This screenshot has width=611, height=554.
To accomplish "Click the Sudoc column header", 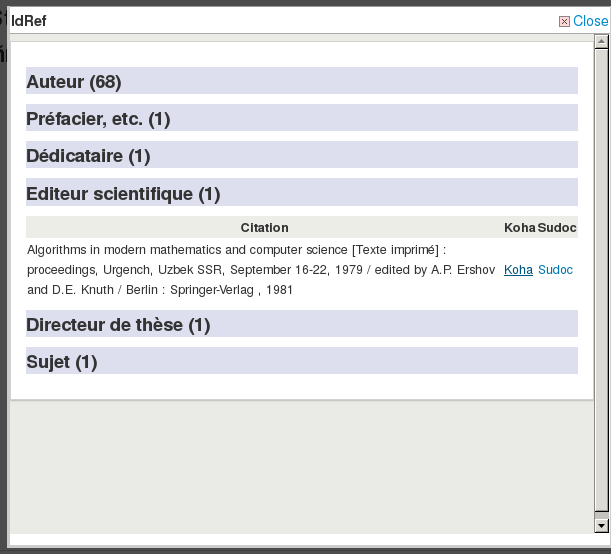I will (x=557, y=228).
